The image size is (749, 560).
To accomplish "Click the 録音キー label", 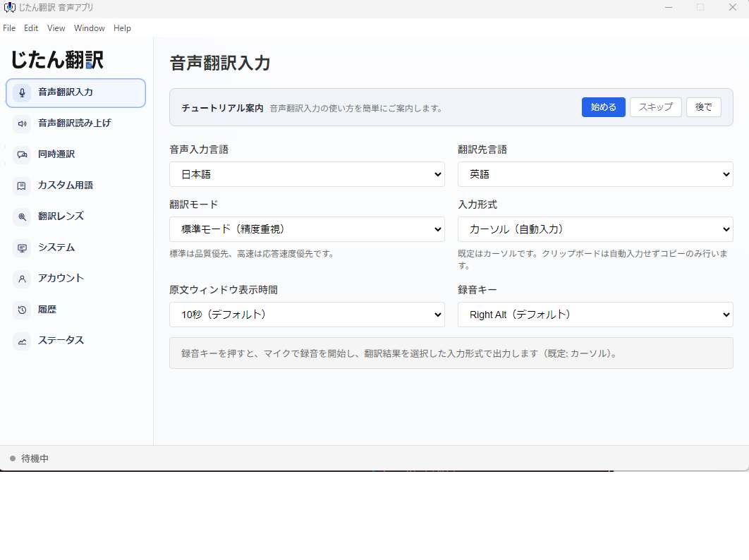I will (x=477, y=290).
